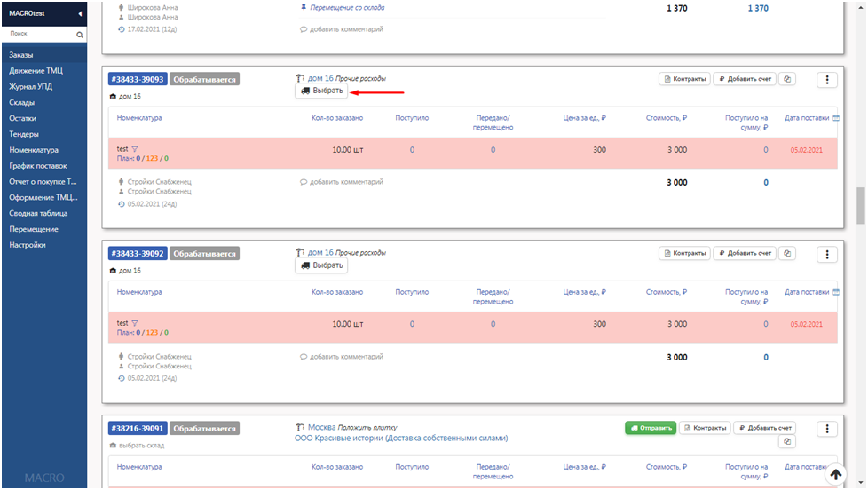The image size is (868, 490).
Task: Open three-dot menu for order #38433-39092
Action: click(x=827, y=254)
